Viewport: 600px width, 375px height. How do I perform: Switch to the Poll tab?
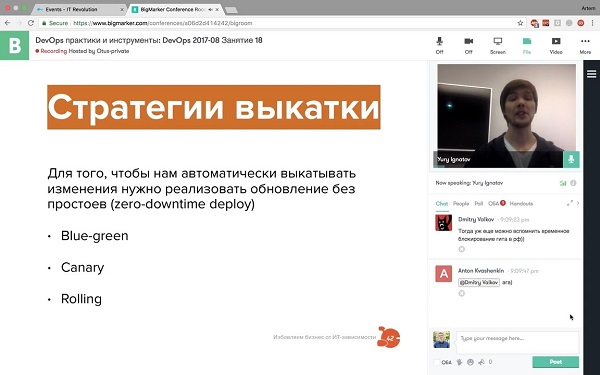(x=479, y=204)
